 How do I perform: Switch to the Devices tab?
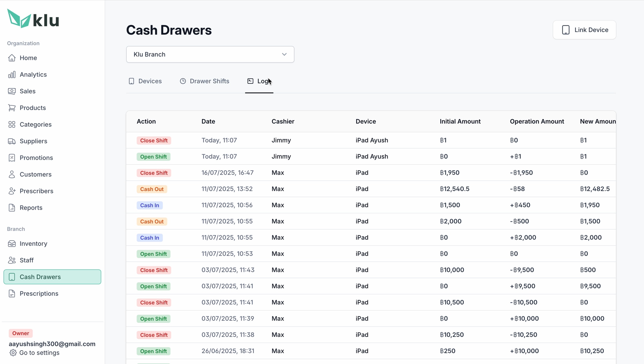(x=145, y=81)
